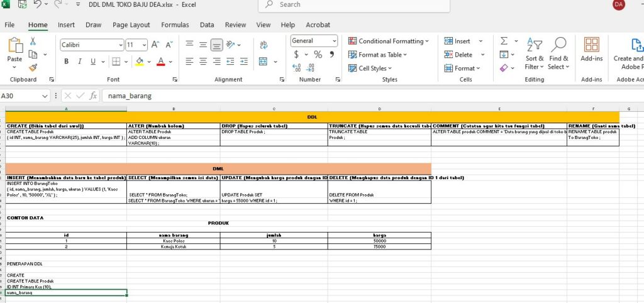Open the Add-ins button
This screenshot has width=644, height=303.
click(591, 50)
